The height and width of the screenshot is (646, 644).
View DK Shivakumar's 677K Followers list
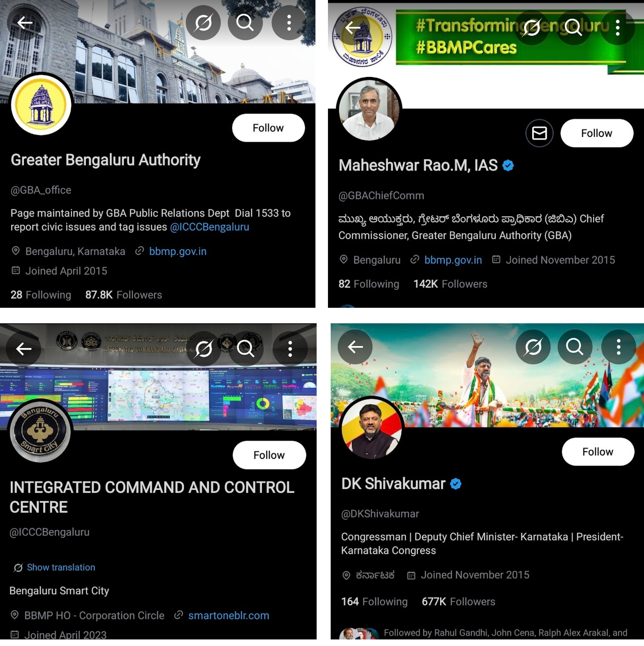click(458, 601)
